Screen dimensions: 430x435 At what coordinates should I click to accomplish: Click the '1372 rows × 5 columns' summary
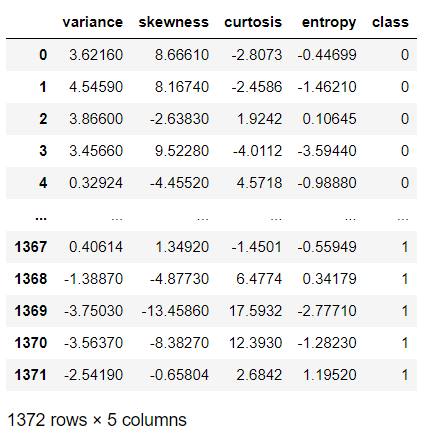pos(97,420)
